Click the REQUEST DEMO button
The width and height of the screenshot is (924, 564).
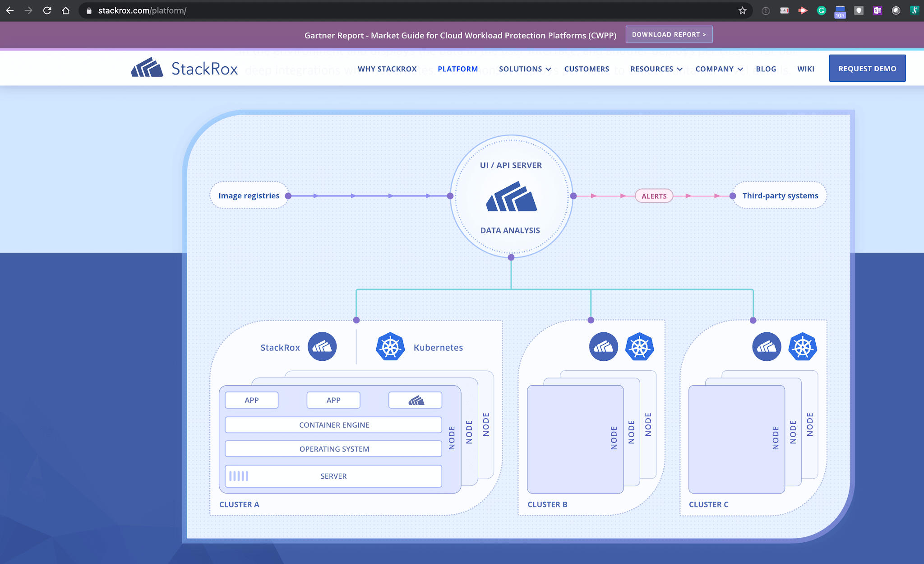(x=867, y=68)
